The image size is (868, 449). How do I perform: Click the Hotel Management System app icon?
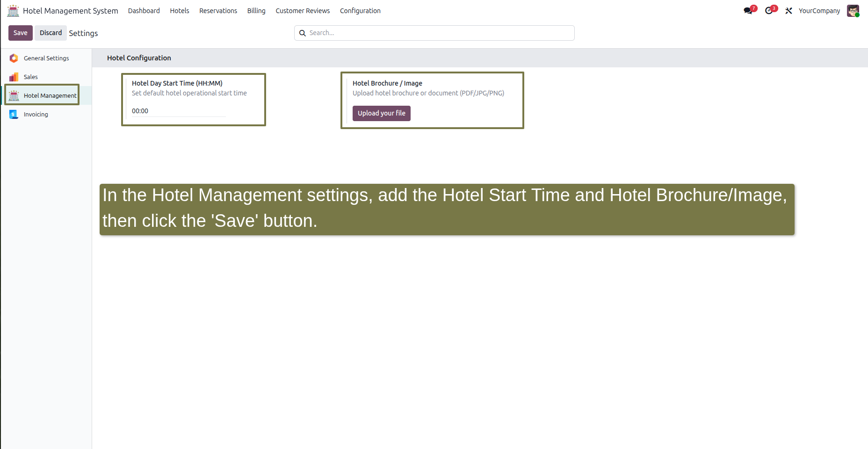coord(13,10)
